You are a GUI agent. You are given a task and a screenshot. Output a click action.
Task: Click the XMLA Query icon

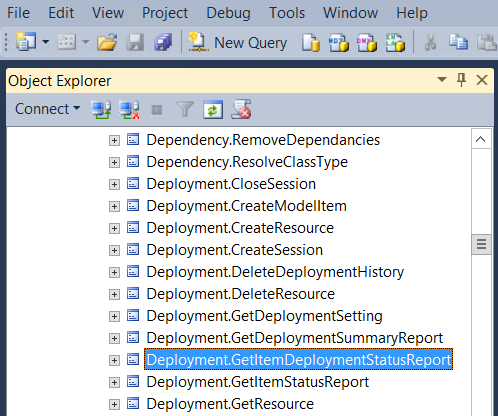pyautogui.click(x=395, y=43)
